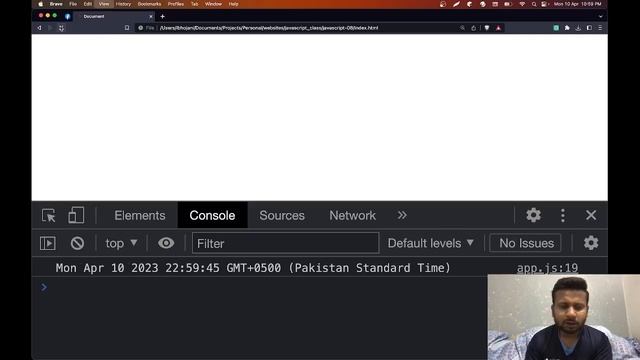
Task: Close the DevTools panel
Action: [591, 215]
